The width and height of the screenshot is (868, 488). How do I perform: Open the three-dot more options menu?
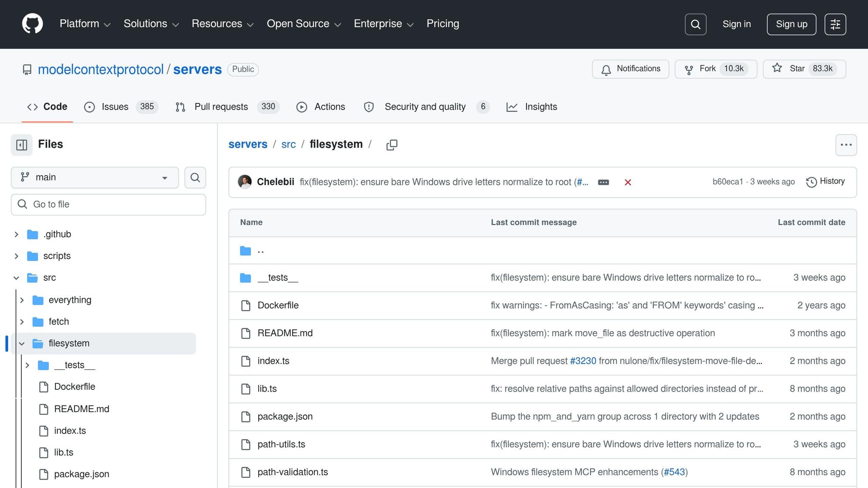(846, 145)
